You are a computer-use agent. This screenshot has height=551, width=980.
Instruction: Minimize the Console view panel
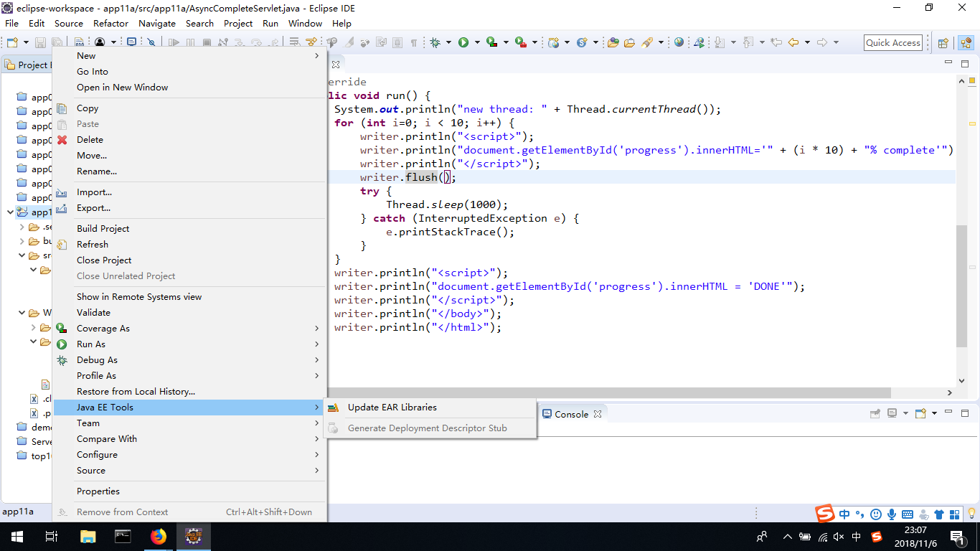(x=948, y=412)
